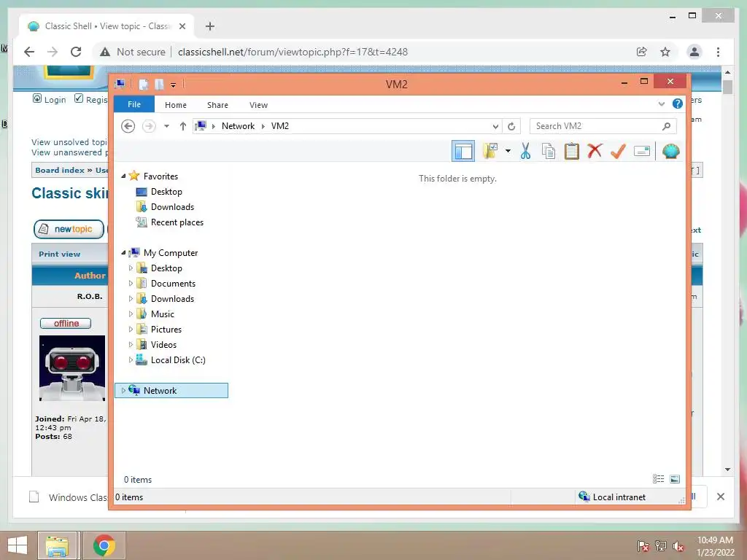The width and height of the screenshot is (747, 560).
Task: Collapse the My Computer tree group
Action: 123,253
